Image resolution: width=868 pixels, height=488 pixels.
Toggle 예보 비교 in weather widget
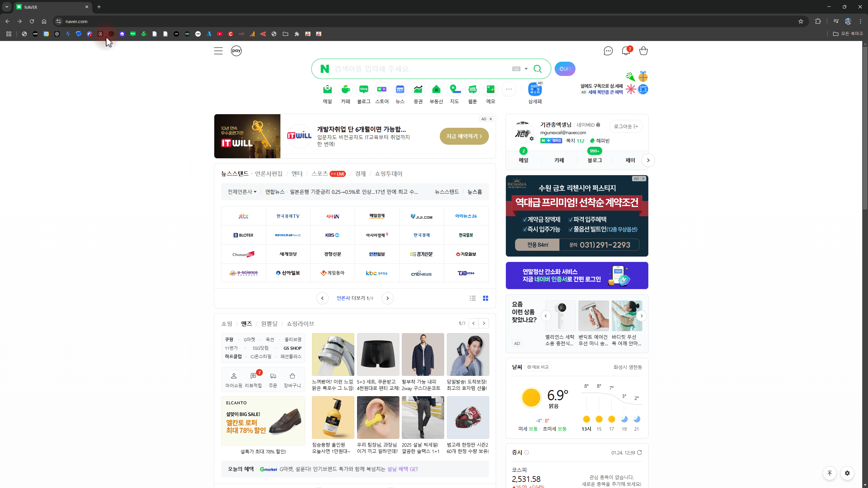tap(538, 367)
